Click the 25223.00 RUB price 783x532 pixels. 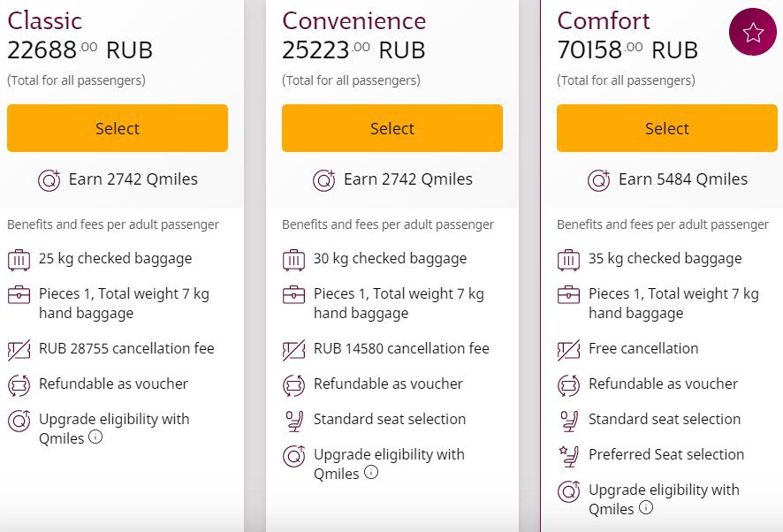click(353, 50)
